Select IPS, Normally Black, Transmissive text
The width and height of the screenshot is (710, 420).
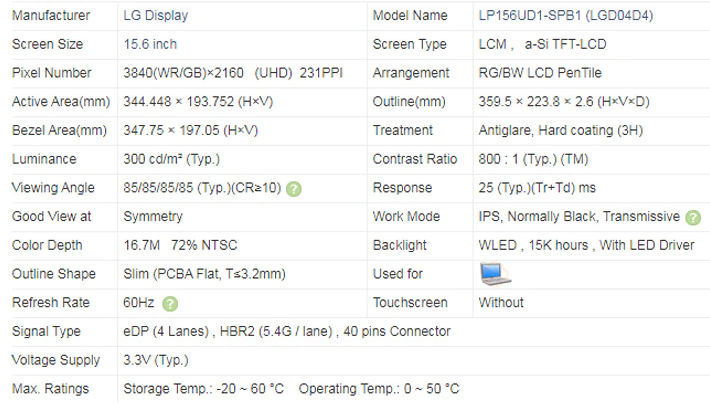pyautogui.click(x=579, y=217)
